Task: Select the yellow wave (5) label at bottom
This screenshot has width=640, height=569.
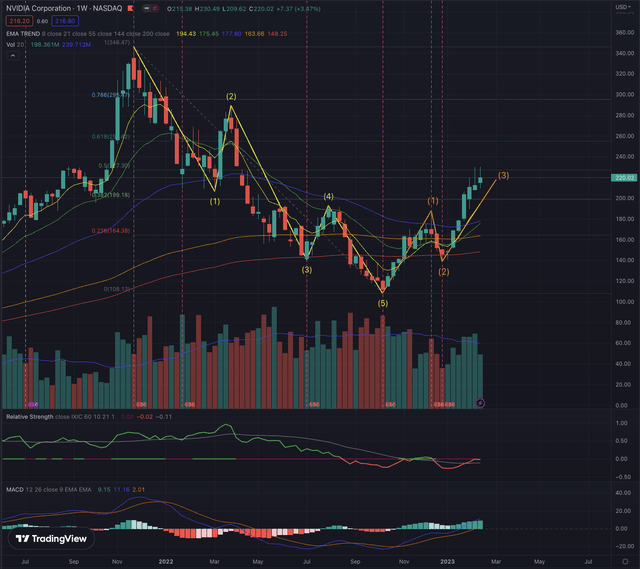Action: point(382,303)
